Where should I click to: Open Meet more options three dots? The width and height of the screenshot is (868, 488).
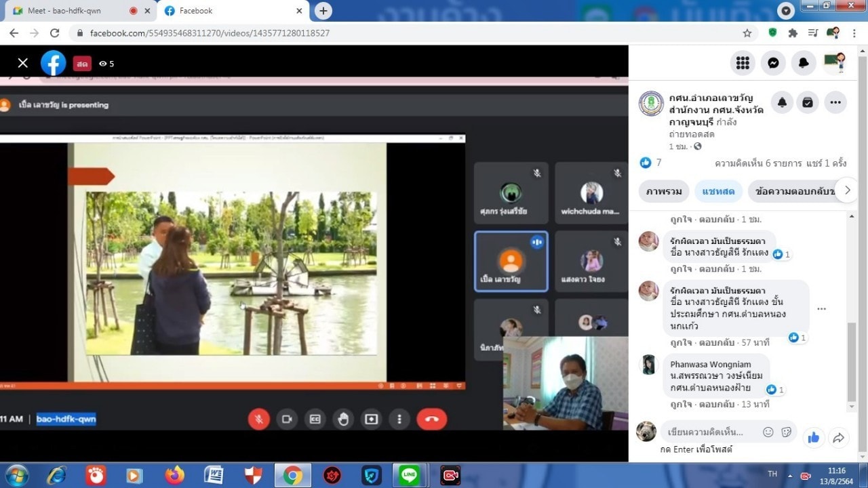point(399,419)
